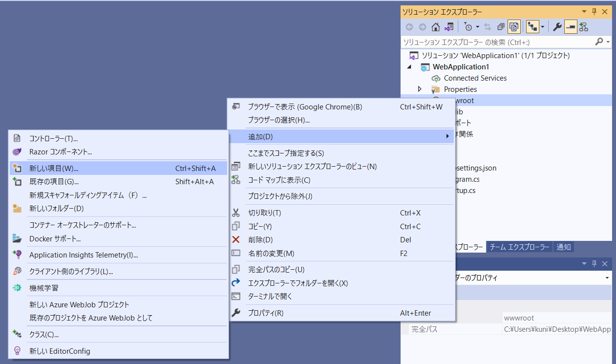Open the Properties object selector combo arrow
Image resolution: width=616 pixels, height=364 pixels.
tap(607, 278)
